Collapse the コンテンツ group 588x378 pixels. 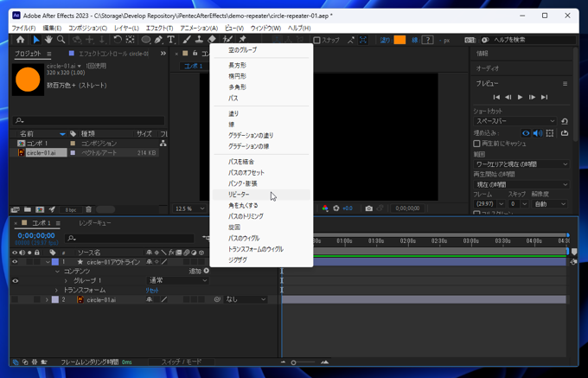pyautogui.click(x=57, y=271)
